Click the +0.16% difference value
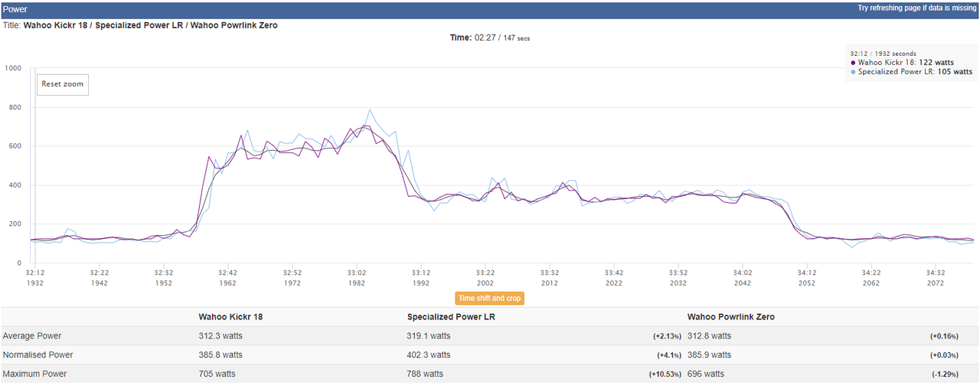This screenshot has width=980, height=389. [x=944, y=336]
